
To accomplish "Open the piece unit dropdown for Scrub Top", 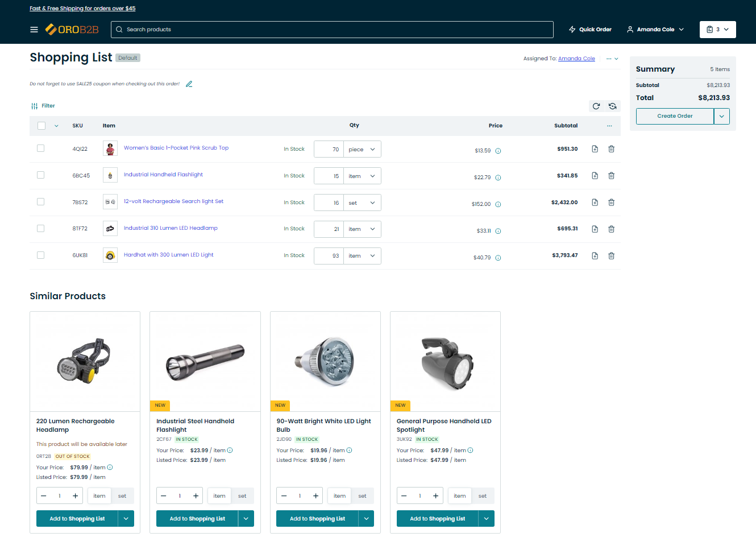I will click(x=362, y=149).
